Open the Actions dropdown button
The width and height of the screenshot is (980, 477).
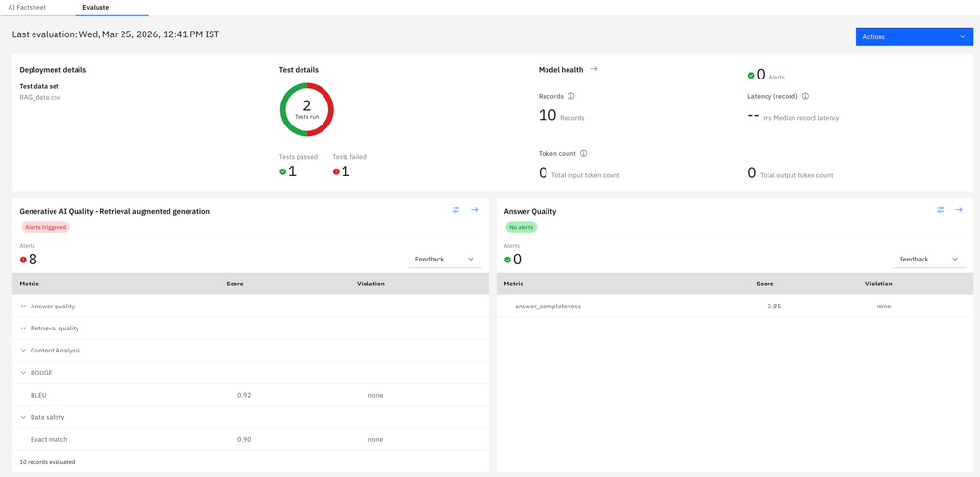click(x=914, y=37)
